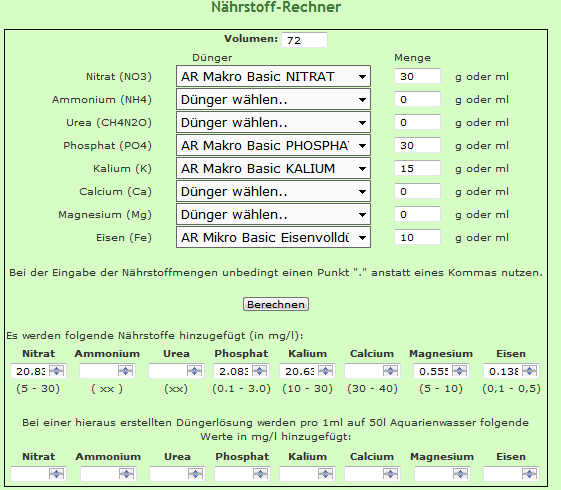Click the Kalium Menge field showing 15
Image resolution: width=561 pixels, height=490 pixels.
417,168
